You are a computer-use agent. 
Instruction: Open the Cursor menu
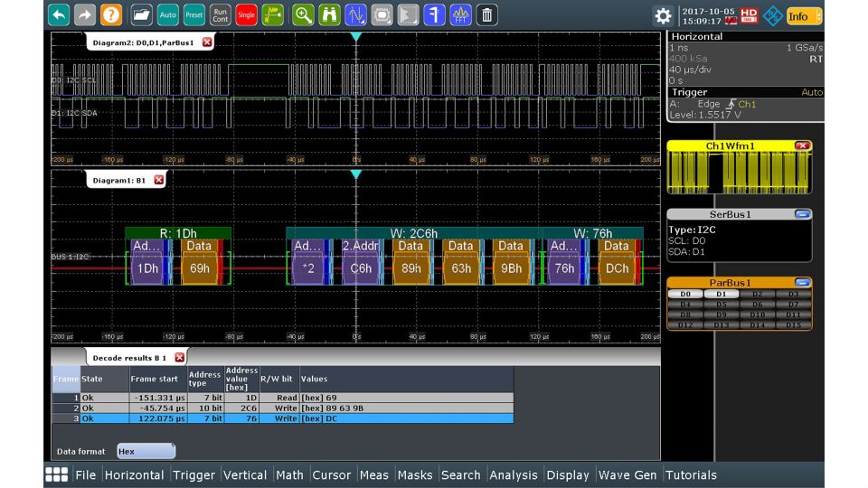point(331,474)
